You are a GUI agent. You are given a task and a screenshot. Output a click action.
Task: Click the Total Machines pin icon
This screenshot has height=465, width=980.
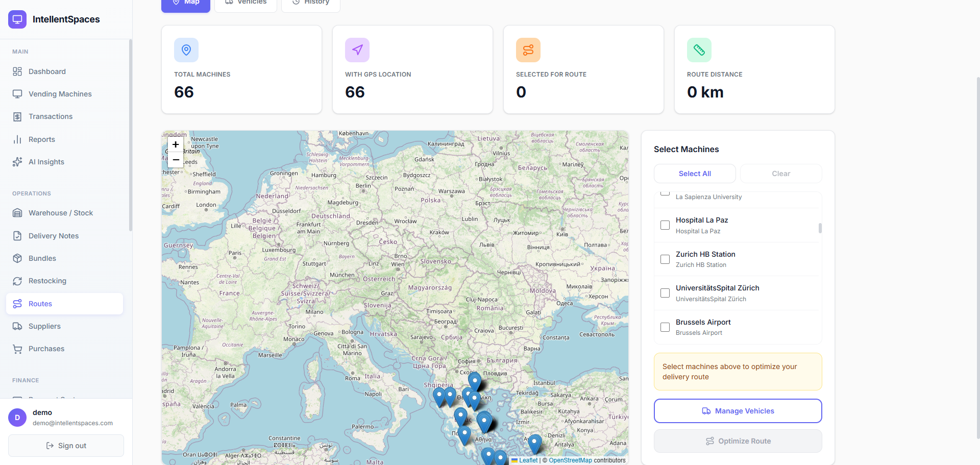pos(186,50)
